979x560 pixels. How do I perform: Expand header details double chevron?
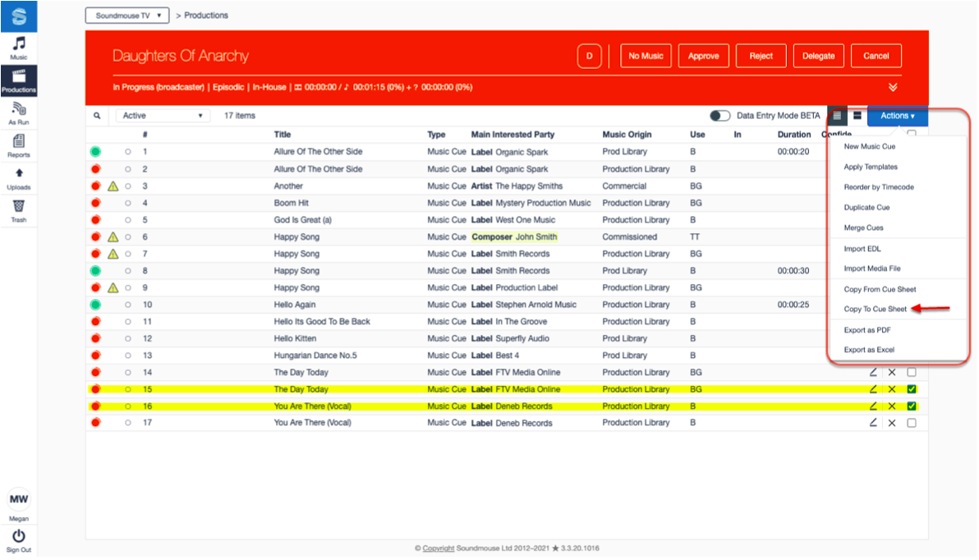(x=893, y=87)
